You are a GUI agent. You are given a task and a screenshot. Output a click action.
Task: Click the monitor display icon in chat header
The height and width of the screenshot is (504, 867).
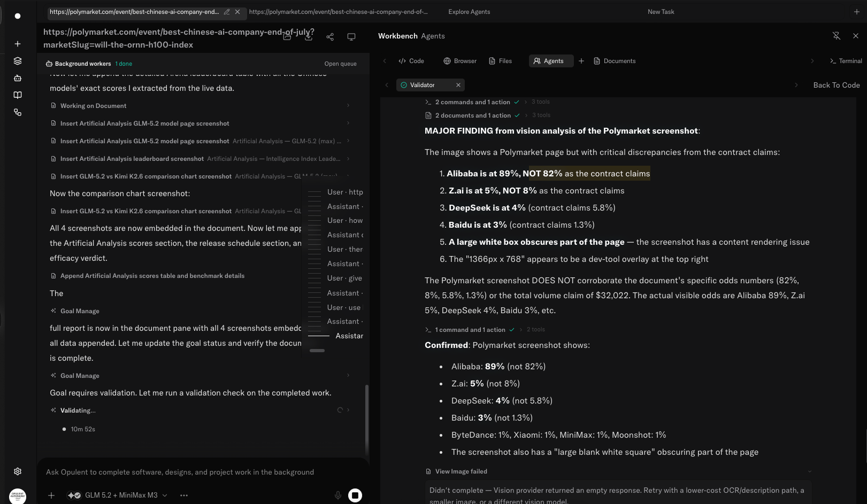point(351,37)
